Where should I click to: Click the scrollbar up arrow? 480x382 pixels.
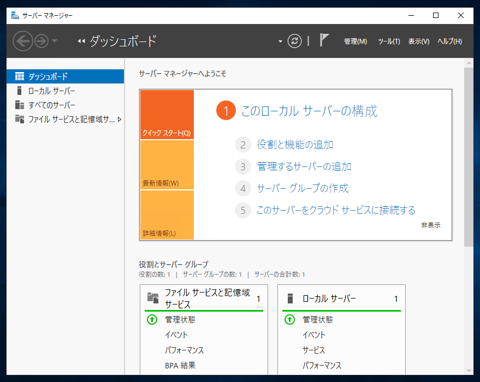[469, 63]
